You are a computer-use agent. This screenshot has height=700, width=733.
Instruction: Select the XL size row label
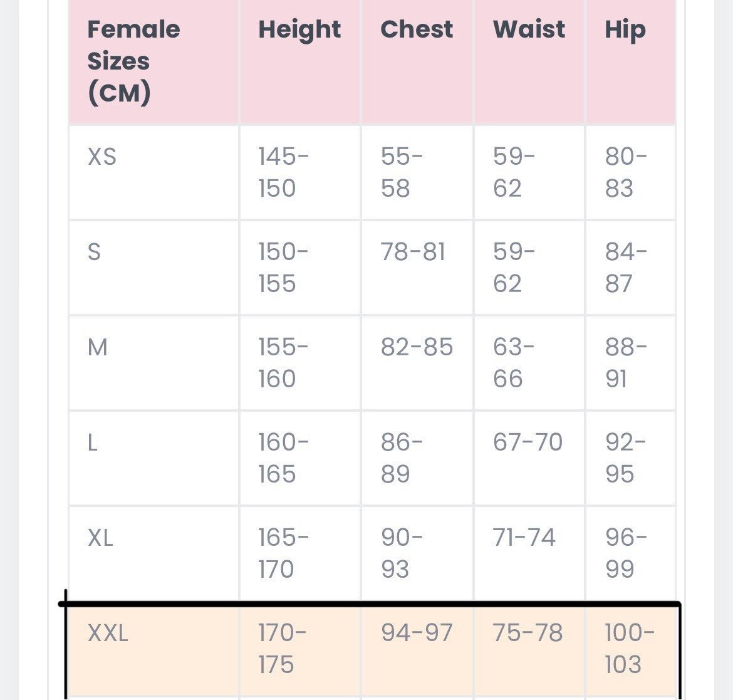[x=100, y=538]
